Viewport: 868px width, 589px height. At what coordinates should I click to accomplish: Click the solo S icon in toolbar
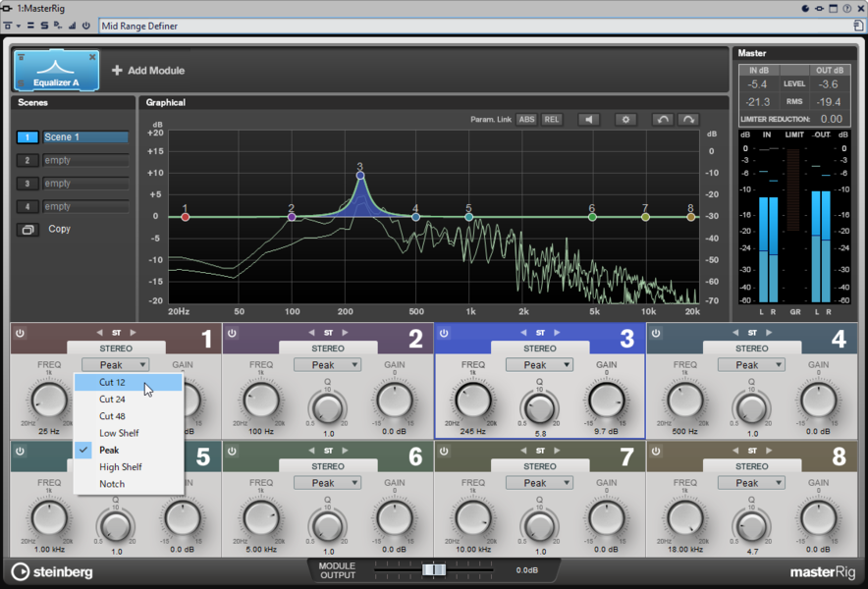[x=44, y=26]
